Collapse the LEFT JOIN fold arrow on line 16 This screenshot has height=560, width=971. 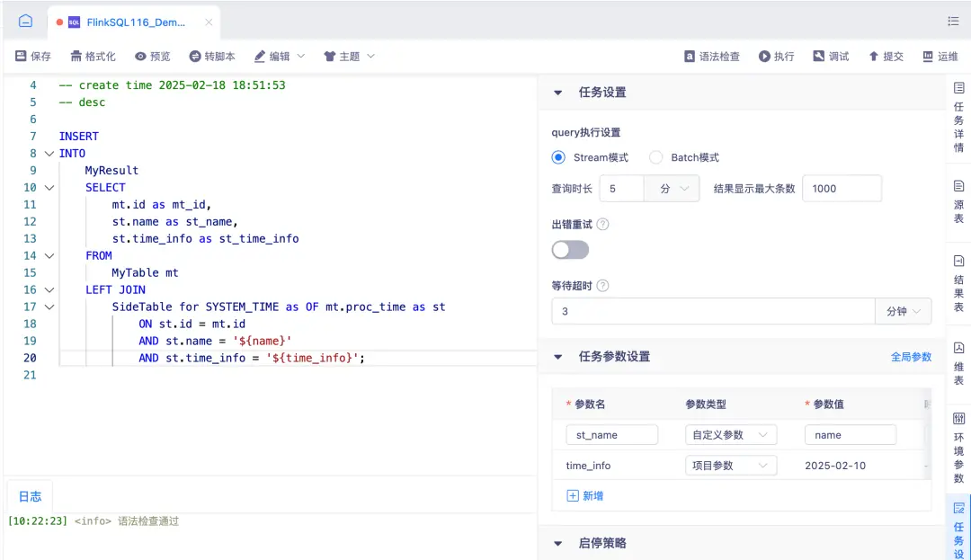49,289
